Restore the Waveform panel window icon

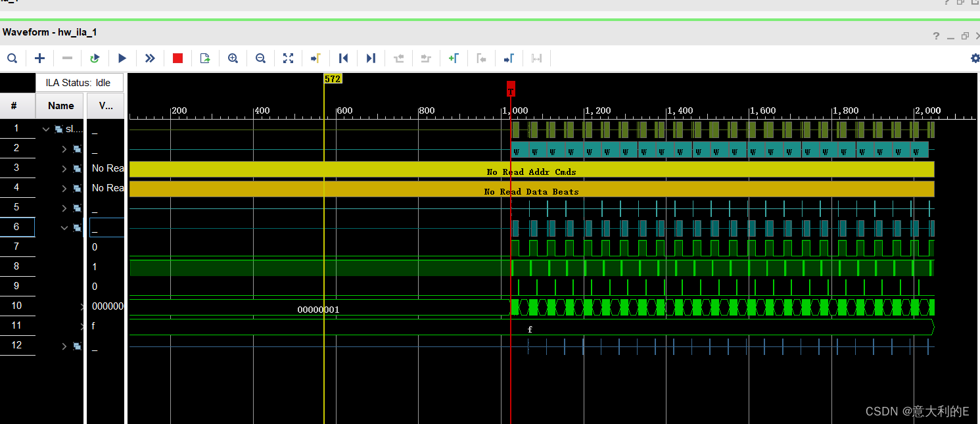click(x=965, y=36)
